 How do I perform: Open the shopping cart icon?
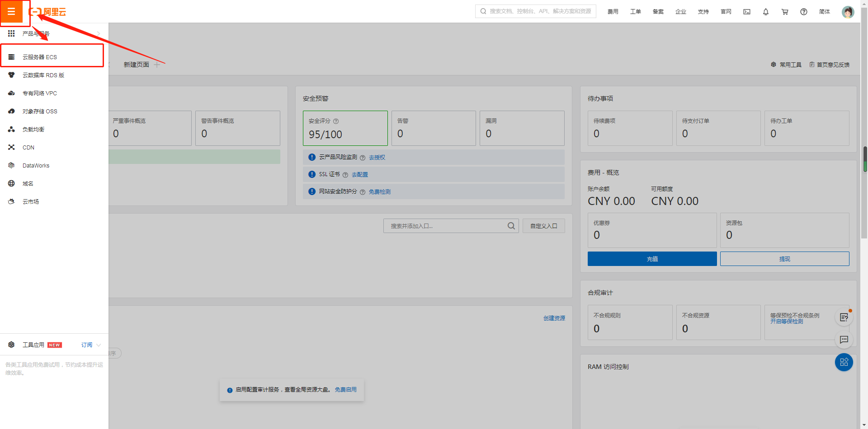[785, 12]
